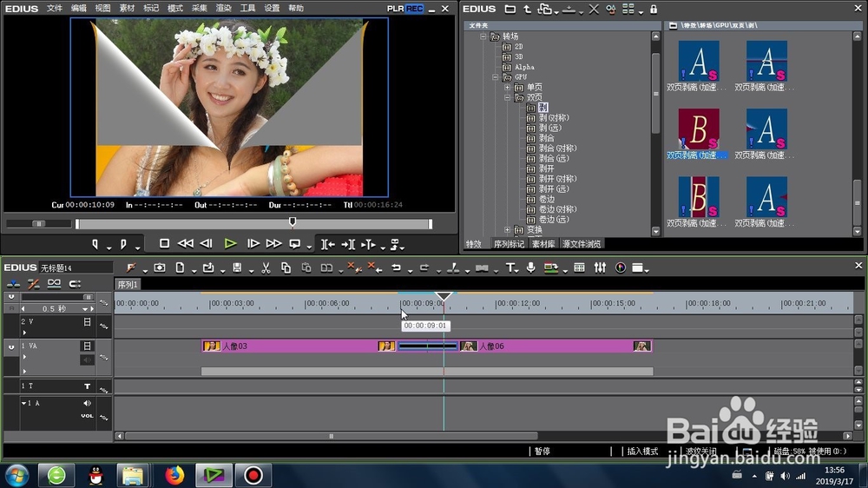
Task: Click the New Sequence page icon
Action: 180,268
